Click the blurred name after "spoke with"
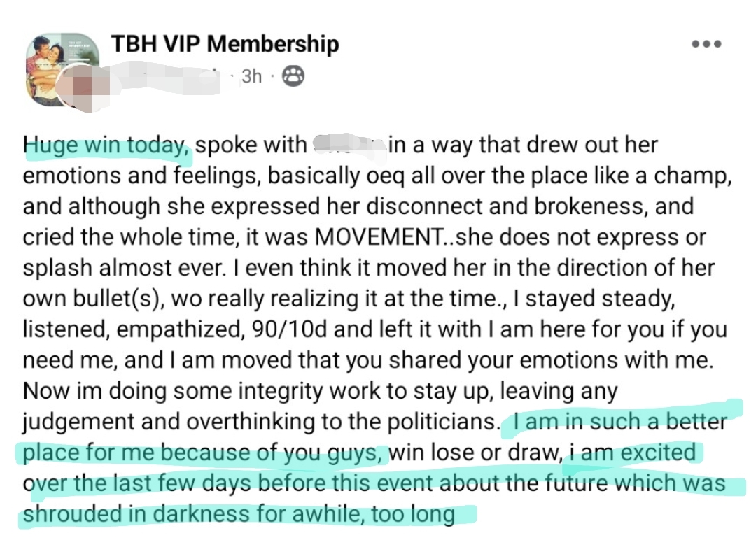 (348, 145)
